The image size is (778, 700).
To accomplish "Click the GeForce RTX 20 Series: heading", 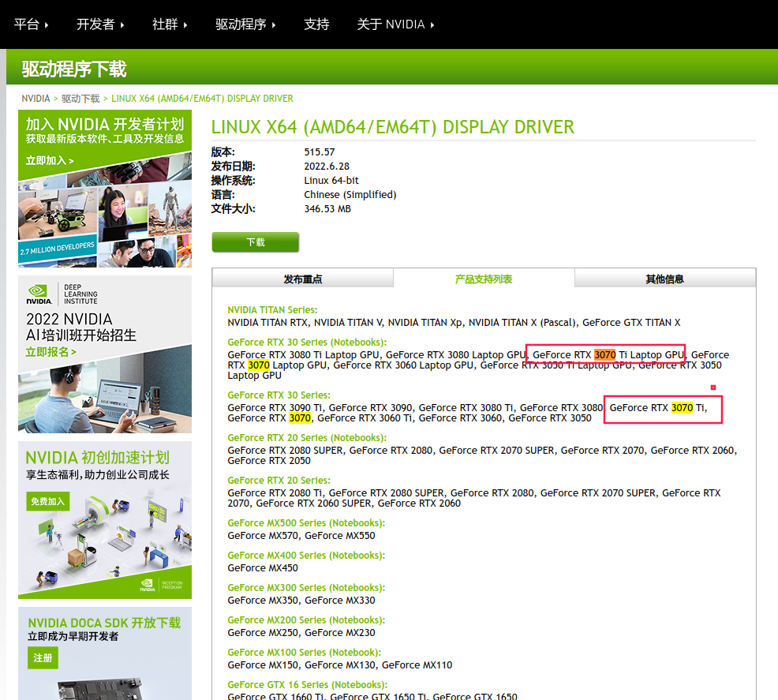I will coord(279,481).
